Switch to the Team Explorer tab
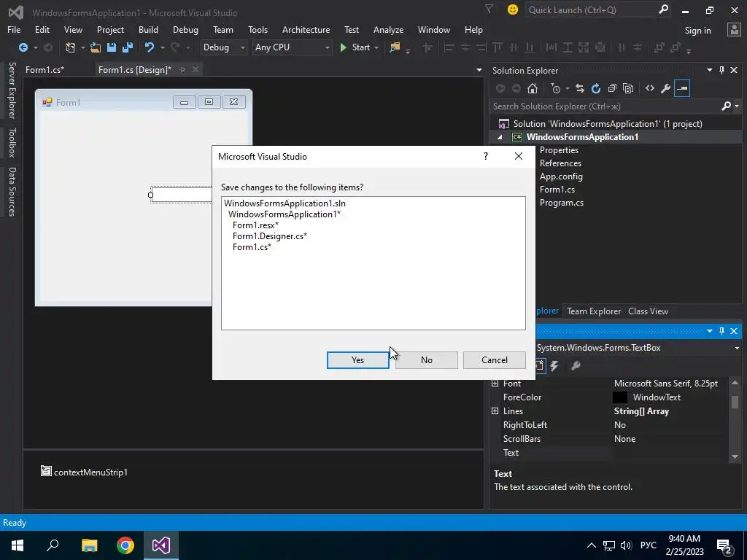Image resolution: width=747 pixels, height=560 pixels. [x=594, y=311]
